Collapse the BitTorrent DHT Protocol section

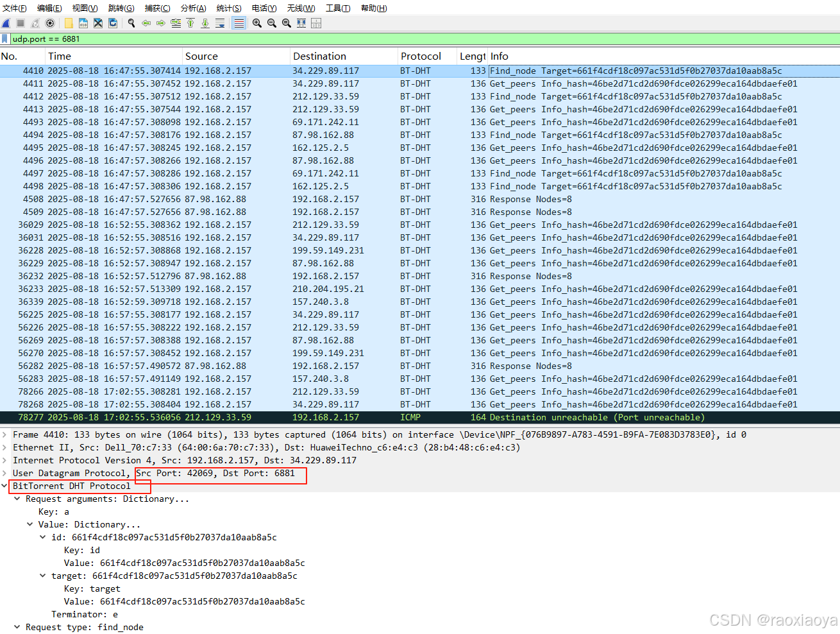click(5, 486)
